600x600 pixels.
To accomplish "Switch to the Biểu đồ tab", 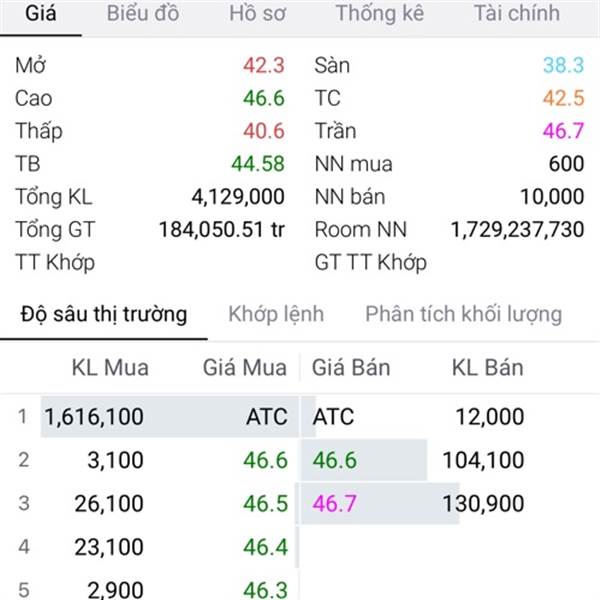I will tap(143, 13).
